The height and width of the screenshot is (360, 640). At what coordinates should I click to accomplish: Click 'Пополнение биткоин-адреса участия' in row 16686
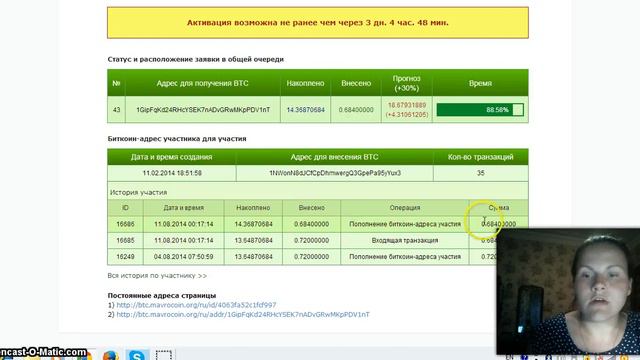[404, 224]
